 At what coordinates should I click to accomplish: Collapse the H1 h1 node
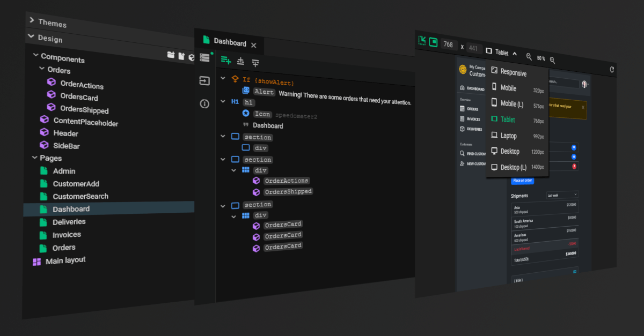pos(223,101)
